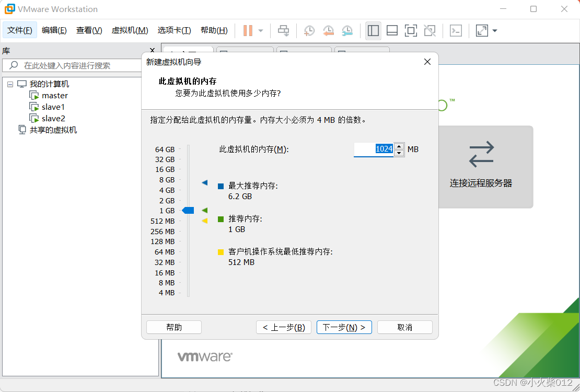The width and height of the screenshot is (580, 392).
Task: Click the 64 GB slider scale label
Action: [165, 149]
